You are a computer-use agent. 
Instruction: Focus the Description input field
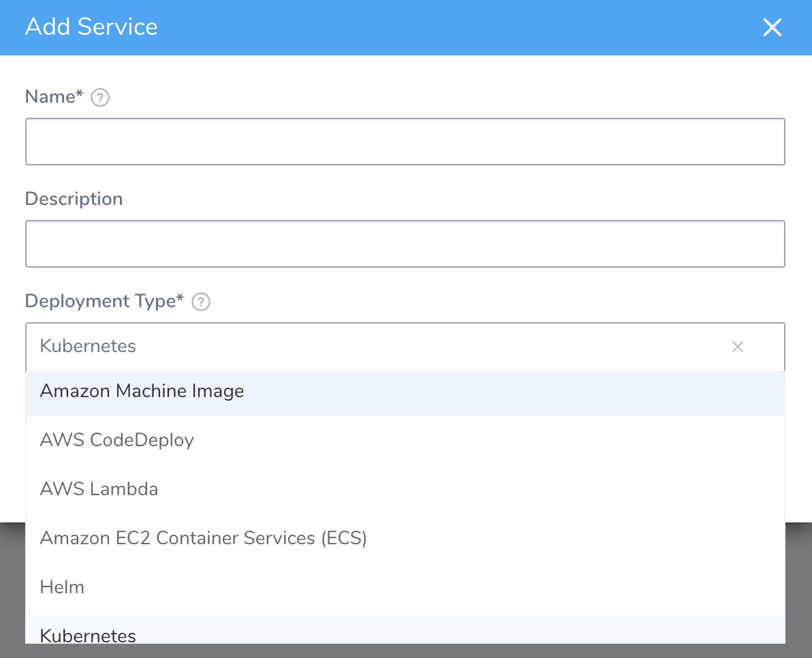(x=405, y=244)
